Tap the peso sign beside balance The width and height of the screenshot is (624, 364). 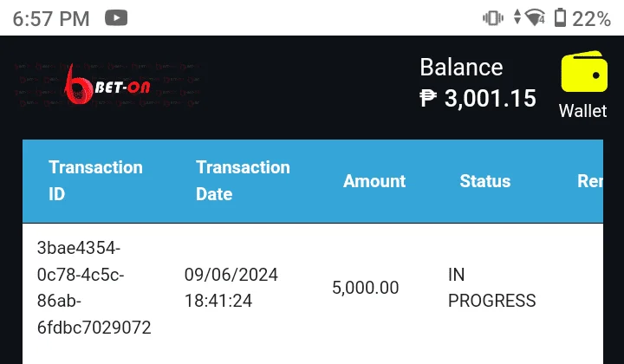click(428, 98)
